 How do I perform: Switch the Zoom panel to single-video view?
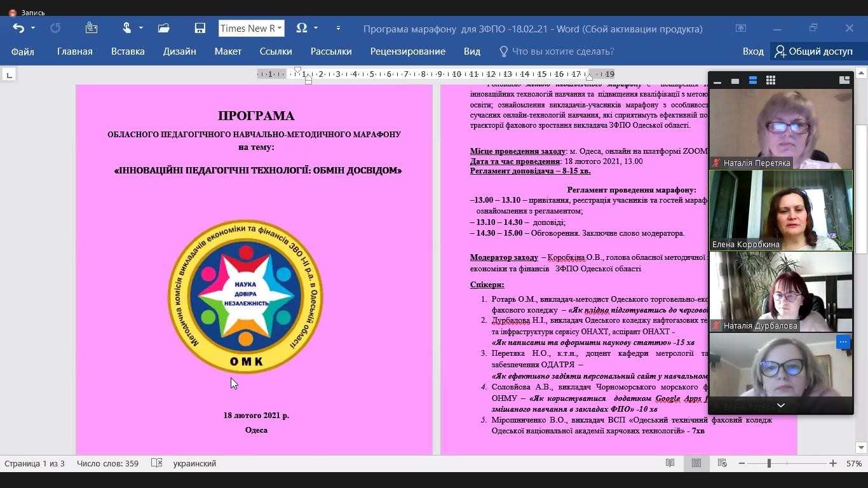coord(735,81)
